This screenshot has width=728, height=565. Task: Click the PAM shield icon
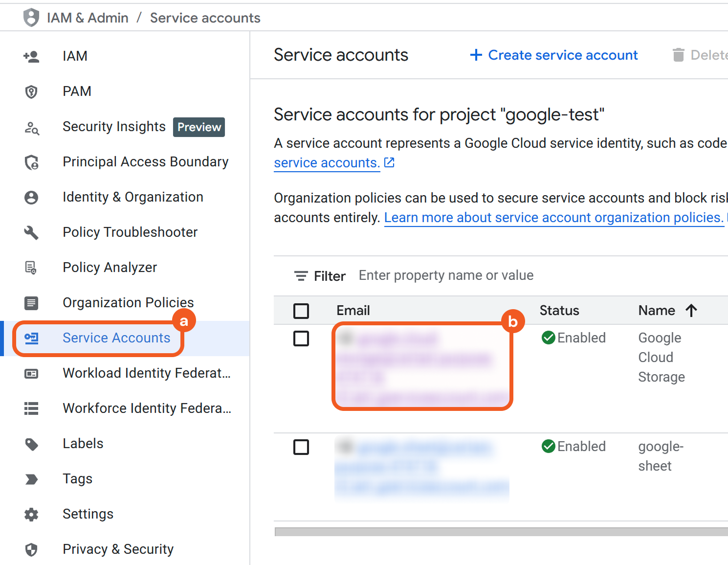(x=31, y=92)
